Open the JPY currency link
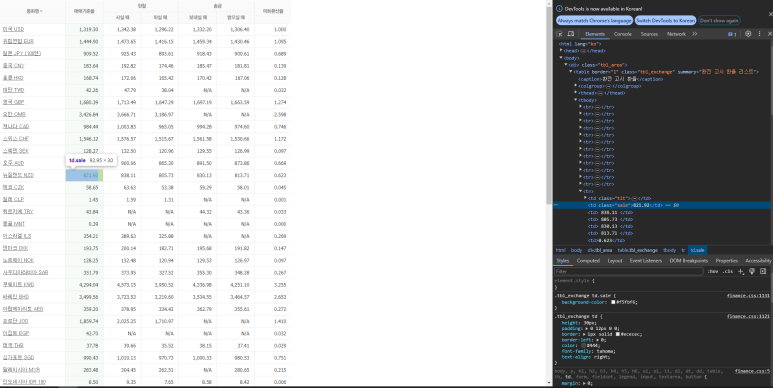 (22, 53)
